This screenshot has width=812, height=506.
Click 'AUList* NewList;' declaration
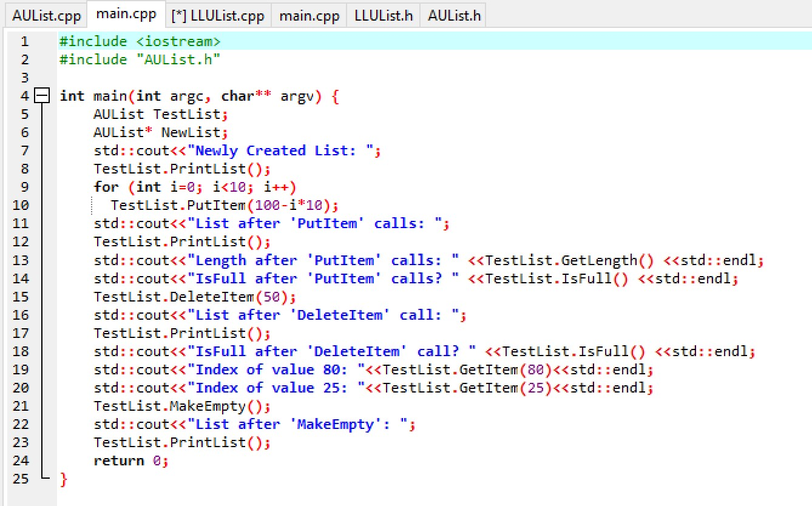[x=161, y=132]
